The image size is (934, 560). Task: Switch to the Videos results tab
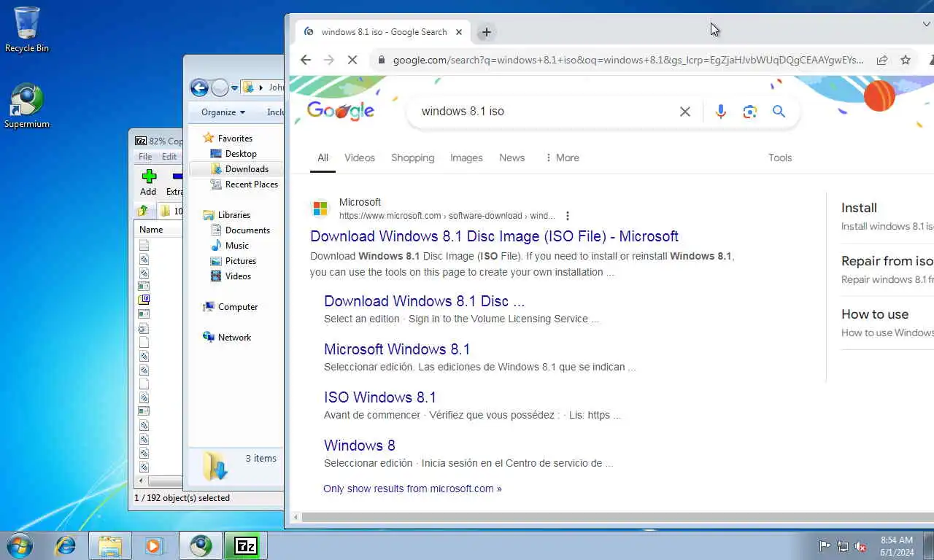point(360,157)
